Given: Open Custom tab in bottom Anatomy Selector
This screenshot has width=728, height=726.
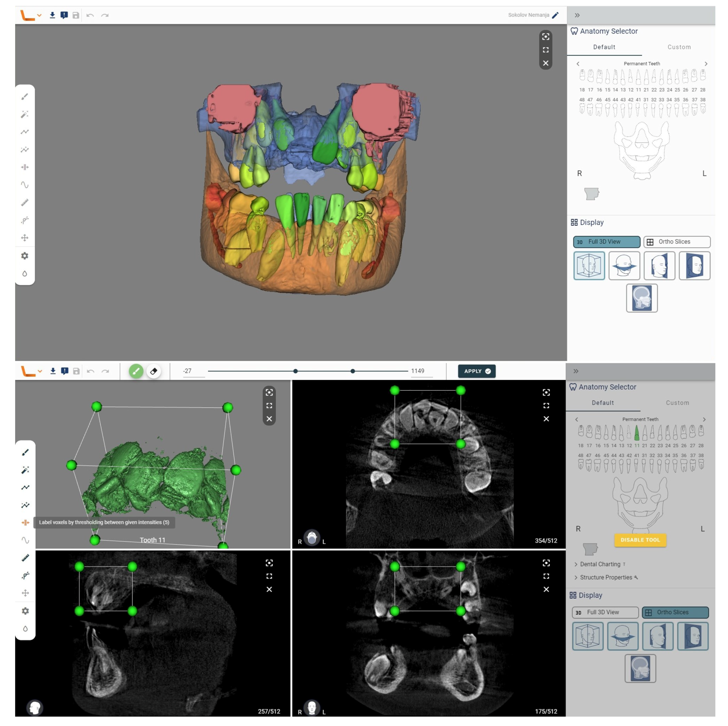Looking at the screenshot, I should (x=677, y=402).
